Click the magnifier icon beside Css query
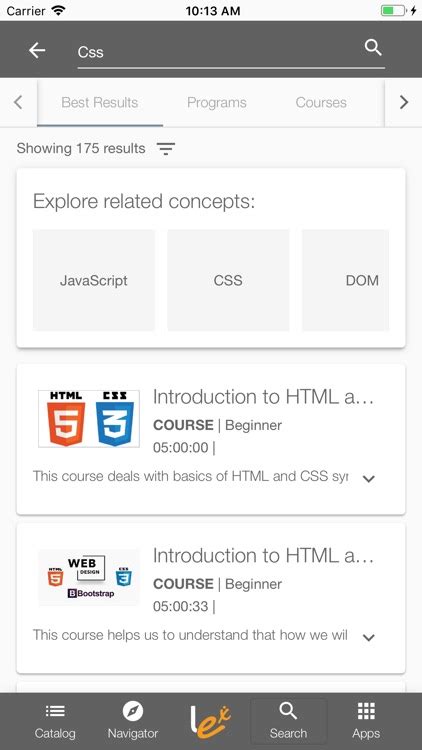This screenshot has width=422, height=750. click(373, 47)
